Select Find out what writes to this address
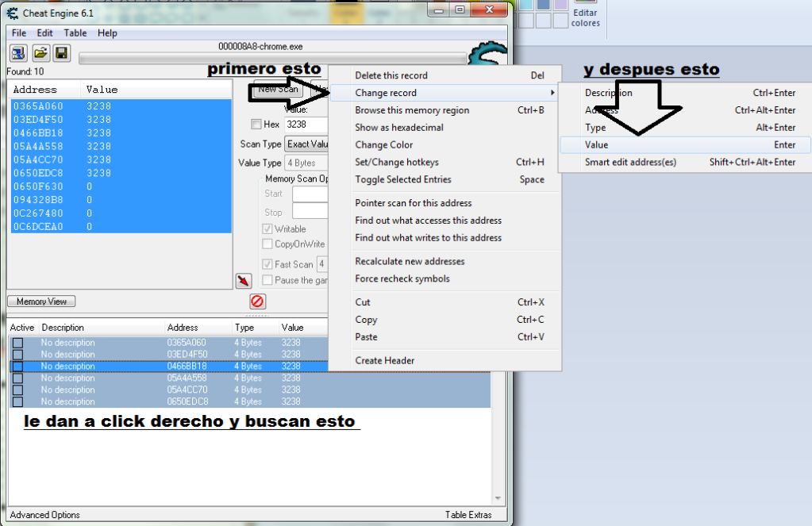Screen dimensions: 812x526 444,238
